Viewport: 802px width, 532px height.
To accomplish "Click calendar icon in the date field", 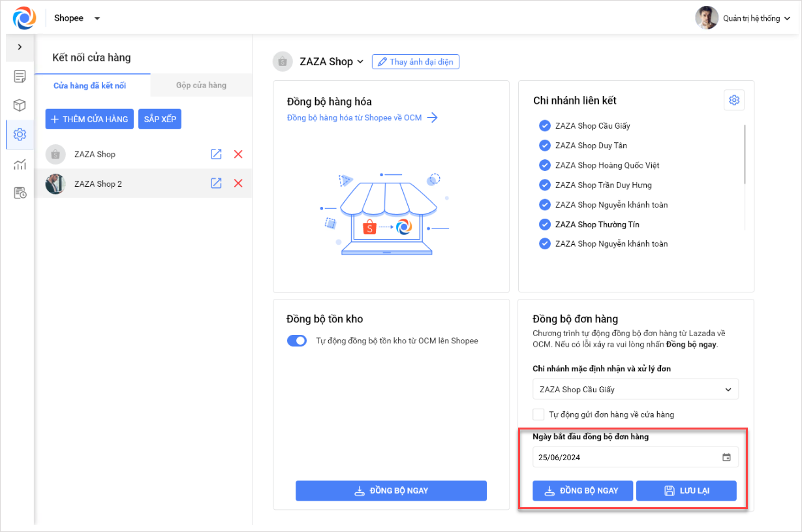I will point(726,458).
